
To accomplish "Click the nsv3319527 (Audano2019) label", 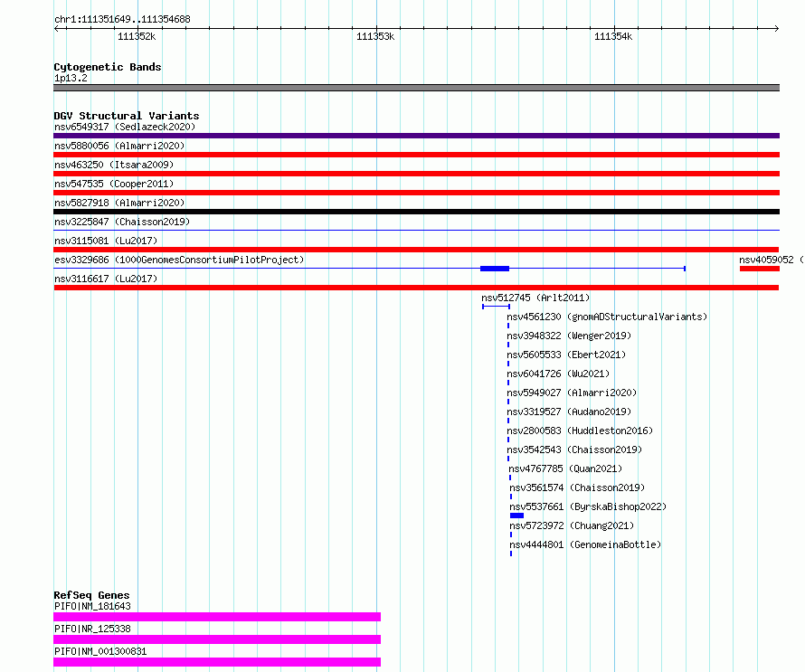I will pos(569,412).
